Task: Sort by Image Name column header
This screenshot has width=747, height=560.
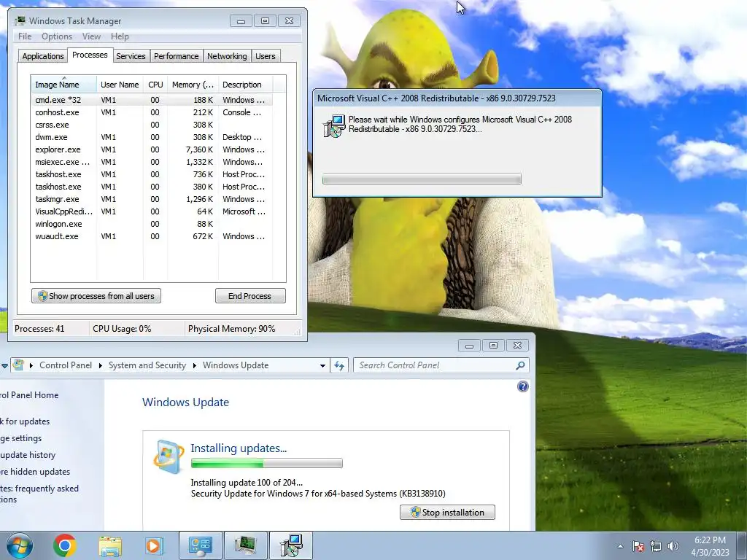Action: [63, 85]
